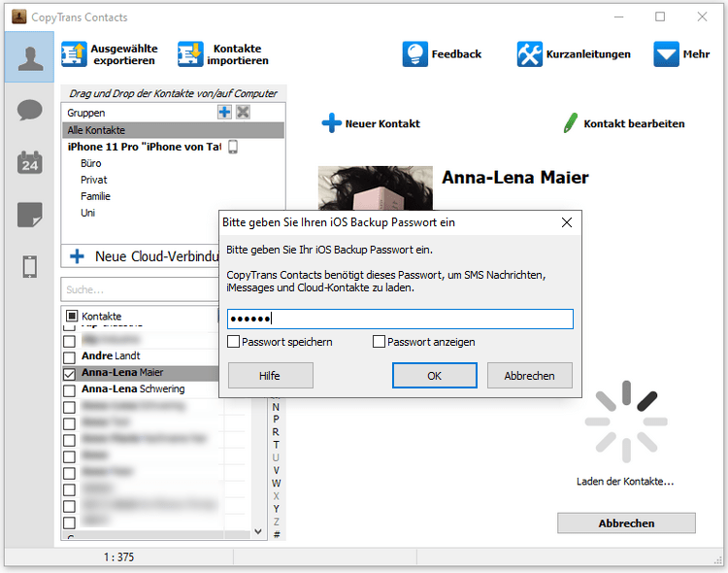The height and width of the screenshot is (573, 728).
Task: Click the Suche search field
Action: pyautogui.click(x=139, y=290)
